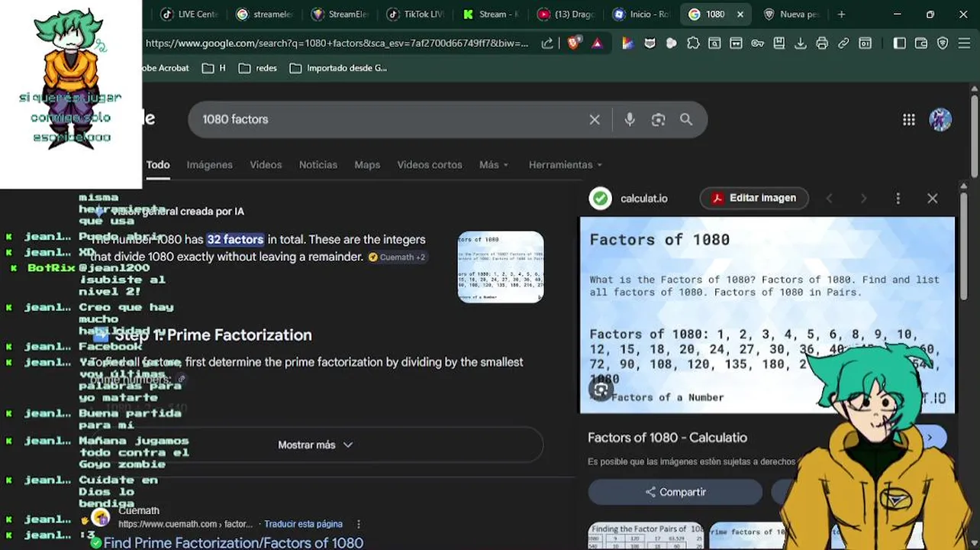Open the Factors of 1080 - Calculatio link
Viewport: 980px width, 550px height.
667,438
